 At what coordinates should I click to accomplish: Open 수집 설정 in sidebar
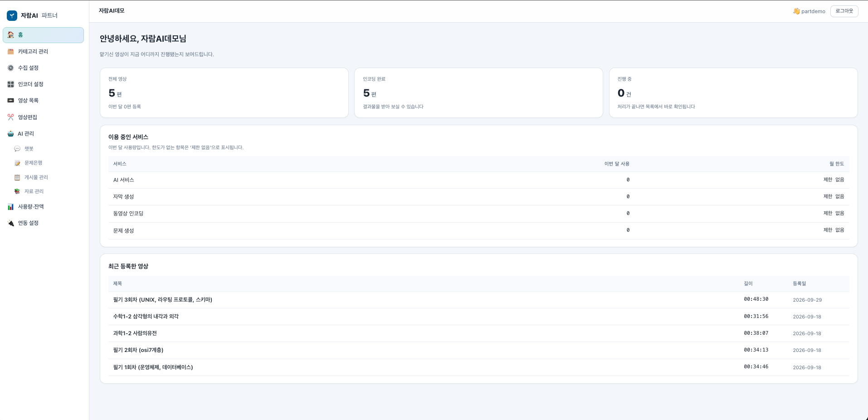(43, 68)
